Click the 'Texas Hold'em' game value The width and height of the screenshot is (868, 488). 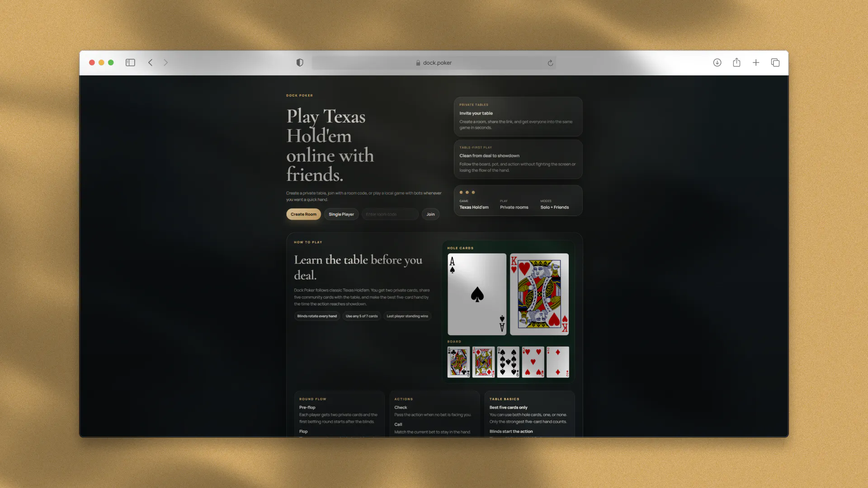point(474,207)
